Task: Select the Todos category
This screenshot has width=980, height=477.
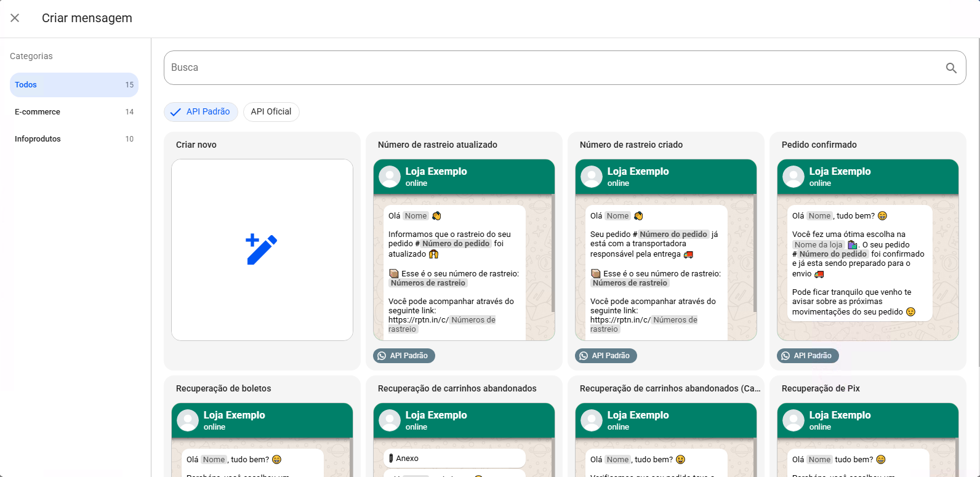Action: 74,85
